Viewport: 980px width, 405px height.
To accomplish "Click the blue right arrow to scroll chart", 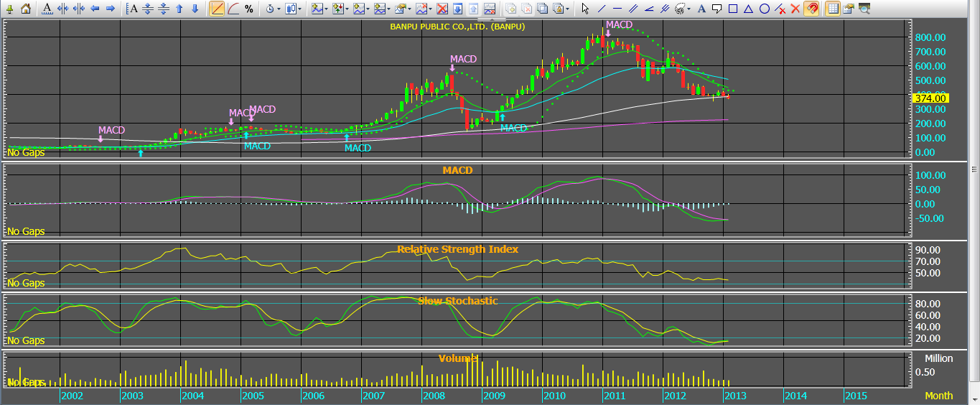I will click(x=111, y=9).
